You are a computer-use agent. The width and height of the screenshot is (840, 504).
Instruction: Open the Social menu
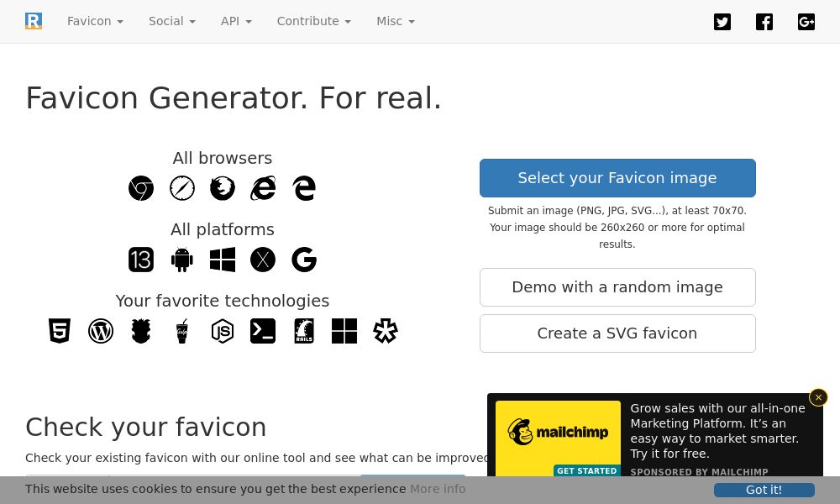171,21
